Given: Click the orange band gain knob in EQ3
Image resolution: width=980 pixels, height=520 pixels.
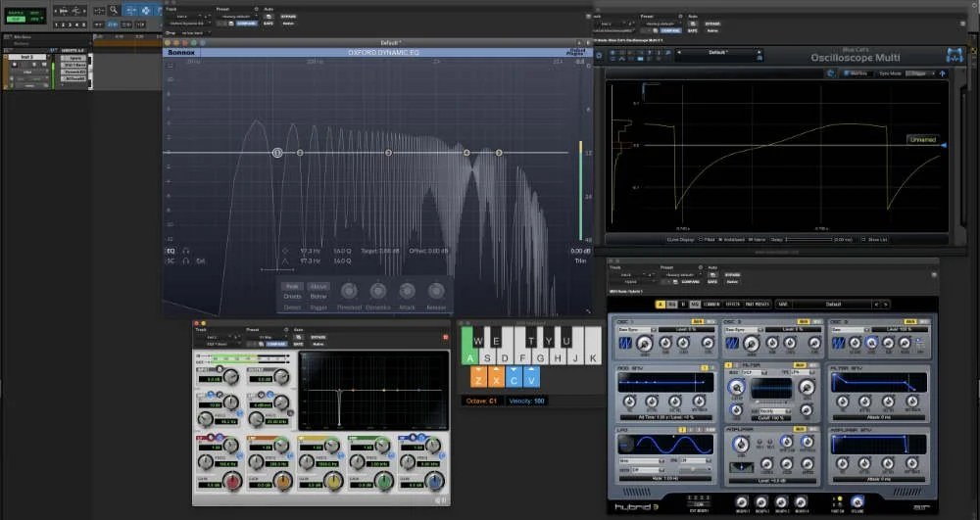Looking at the screenshot, I should pyautogui.click(x=283, y=481).
